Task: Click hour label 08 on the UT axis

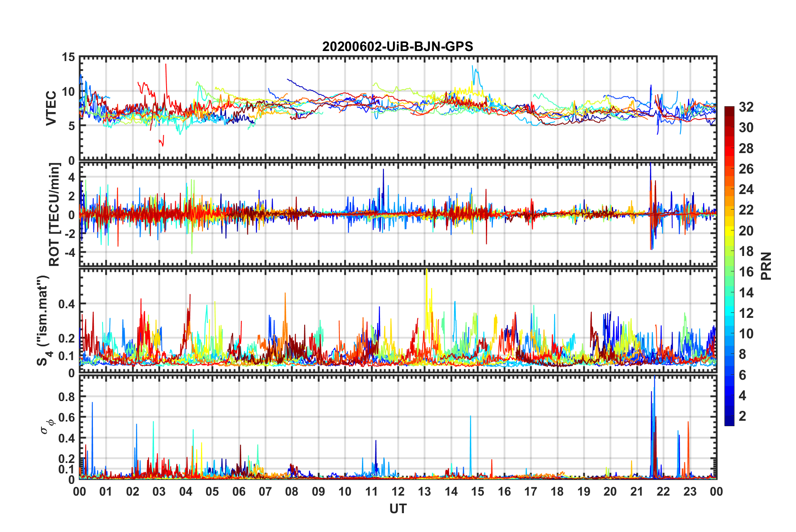Action: coord(292,492)
